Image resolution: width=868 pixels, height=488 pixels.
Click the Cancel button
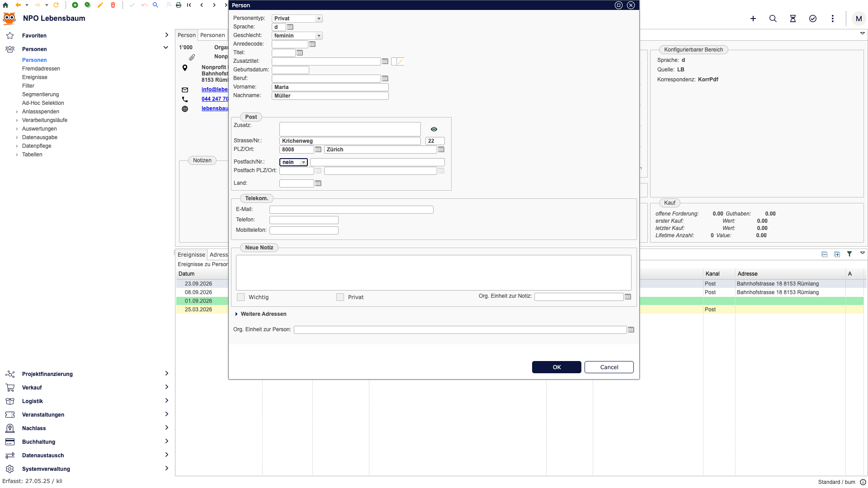pyautogui.click(x=609, y=367)
